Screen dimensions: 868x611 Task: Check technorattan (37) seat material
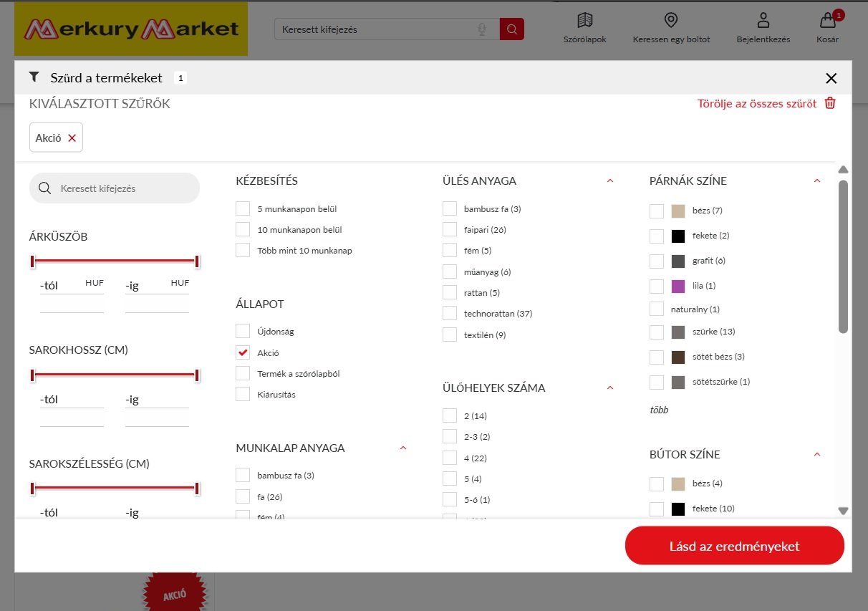[450, 313]
